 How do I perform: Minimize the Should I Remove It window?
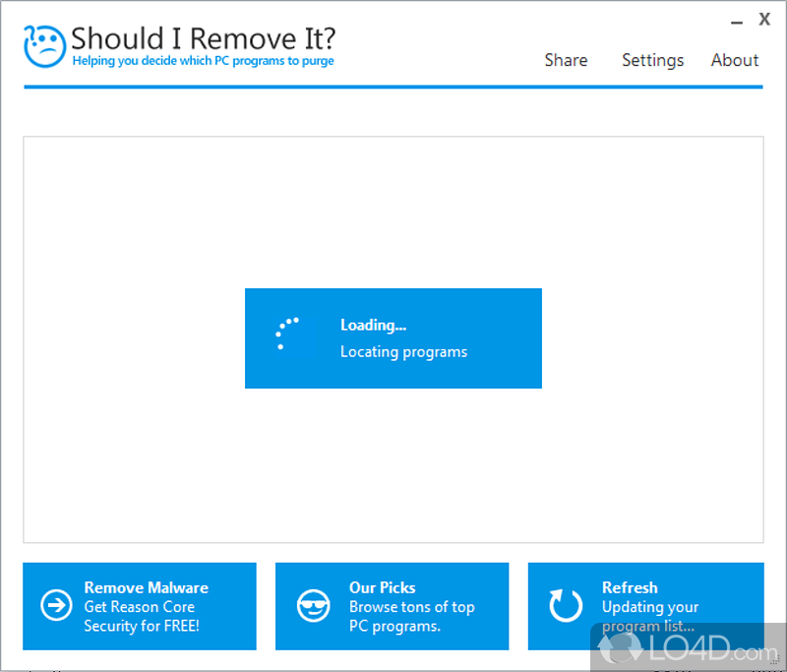click(736, 22)
